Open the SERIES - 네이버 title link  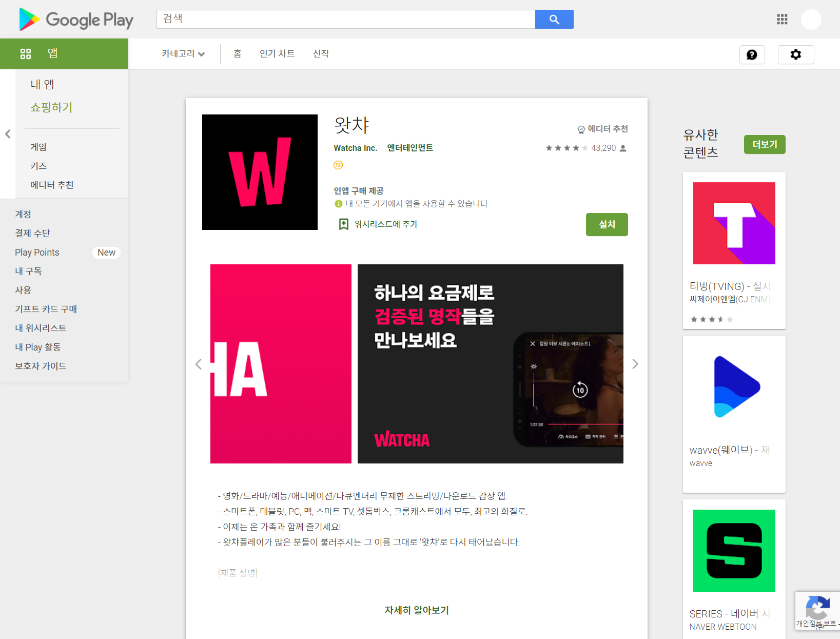730,614
